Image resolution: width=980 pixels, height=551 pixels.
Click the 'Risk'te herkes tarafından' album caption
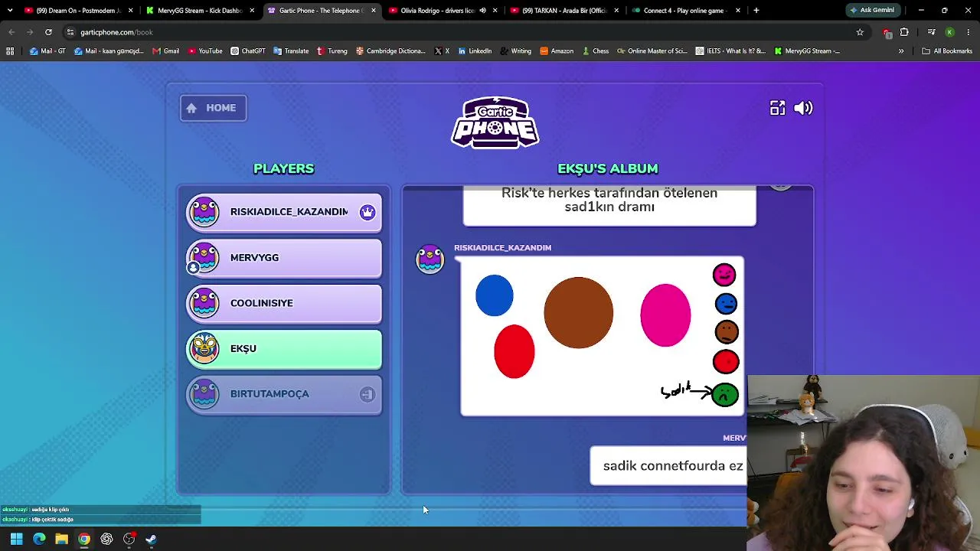pyautogui.click(x=609, y=201)
